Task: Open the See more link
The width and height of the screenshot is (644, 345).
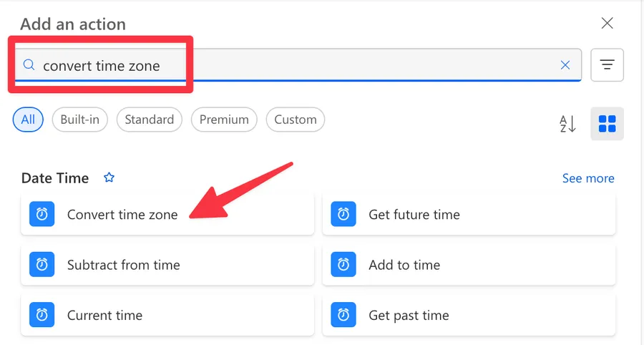Action: pyautogui.click(x=587, y=178)
